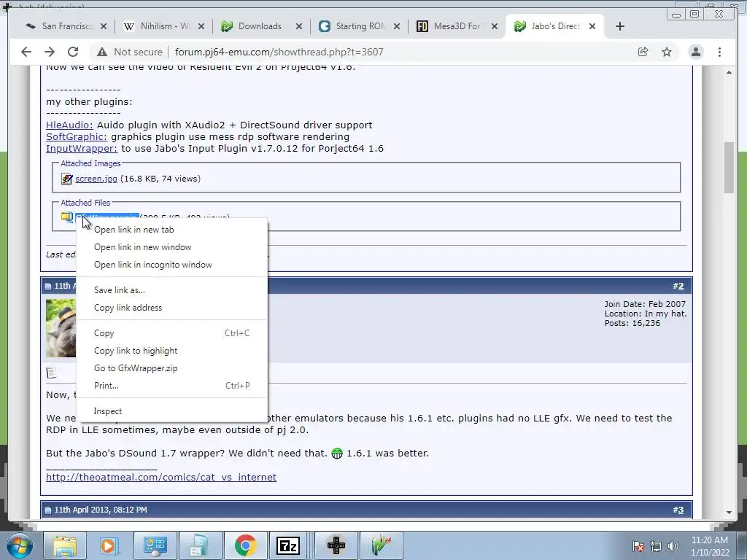Bookmark this page with star icon
This screenshot has width=747, height=560.
667,52
